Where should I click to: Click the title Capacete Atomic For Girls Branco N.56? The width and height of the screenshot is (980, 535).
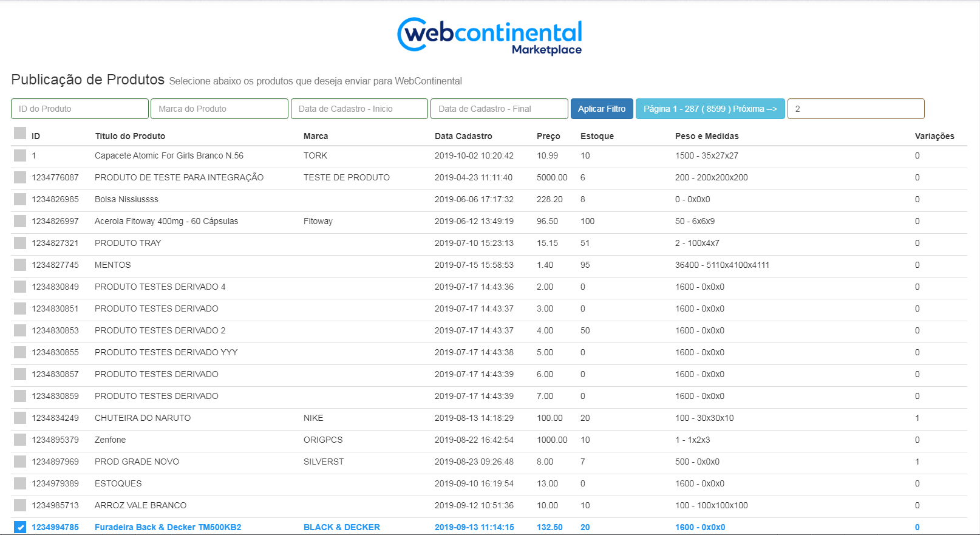169,155
